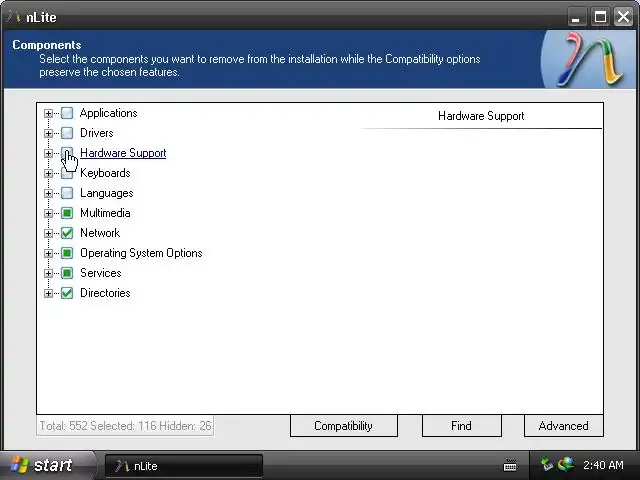Click the network connection tray icon
The width and height of the screenshot is (640, 480).
(547, 464)
